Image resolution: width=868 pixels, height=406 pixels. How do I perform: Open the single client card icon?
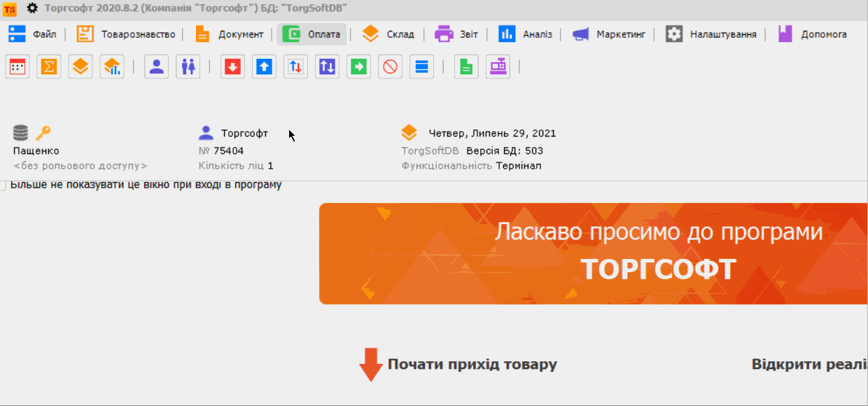click(x=156, y=66)
